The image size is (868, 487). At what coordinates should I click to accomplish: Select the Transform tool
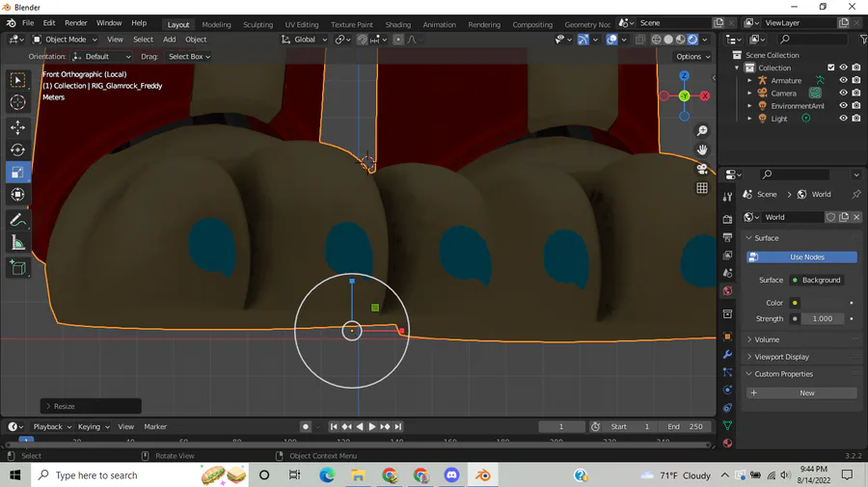pyautogui.click(x=17, y=195)
